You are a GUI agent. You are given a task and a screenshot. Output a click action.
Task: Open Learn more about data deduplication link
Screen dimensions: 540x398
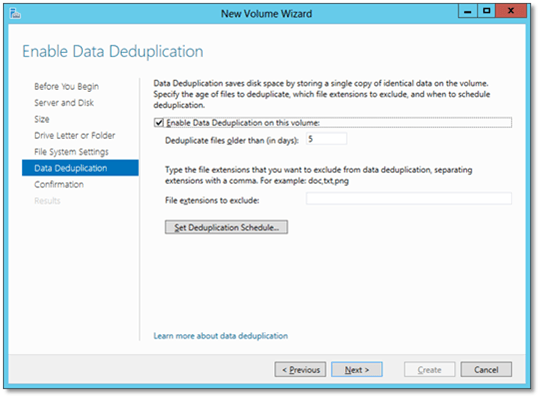coord(221,336)
